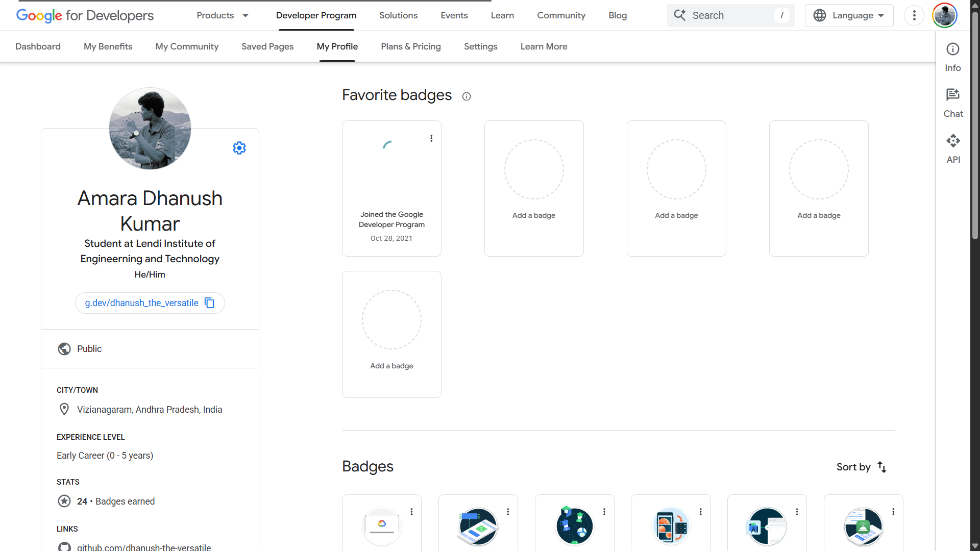This screenshot has height=551, width=980.
Task: Open the second badge with blue flag
Action: (478, 526)
